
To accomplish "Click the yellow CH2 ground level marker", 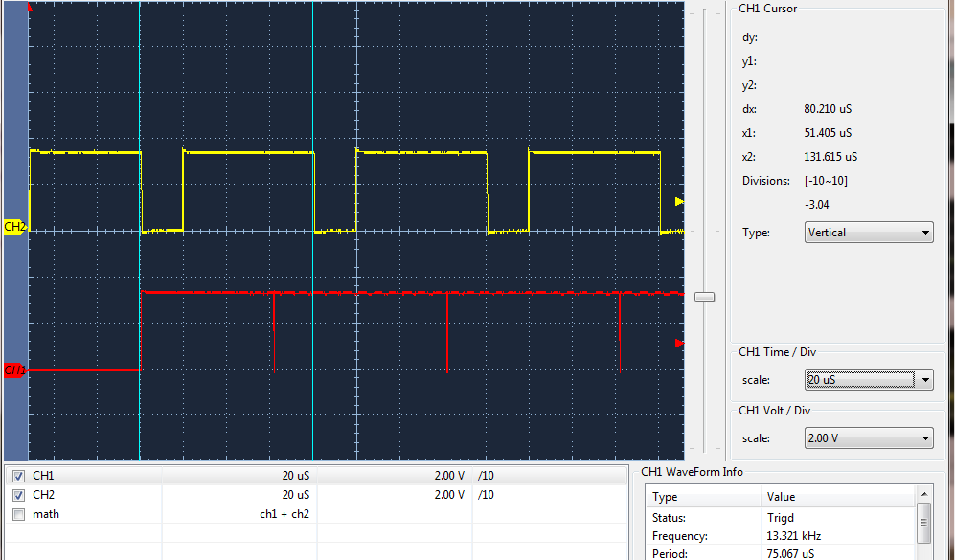I will (x=15, y=227).
